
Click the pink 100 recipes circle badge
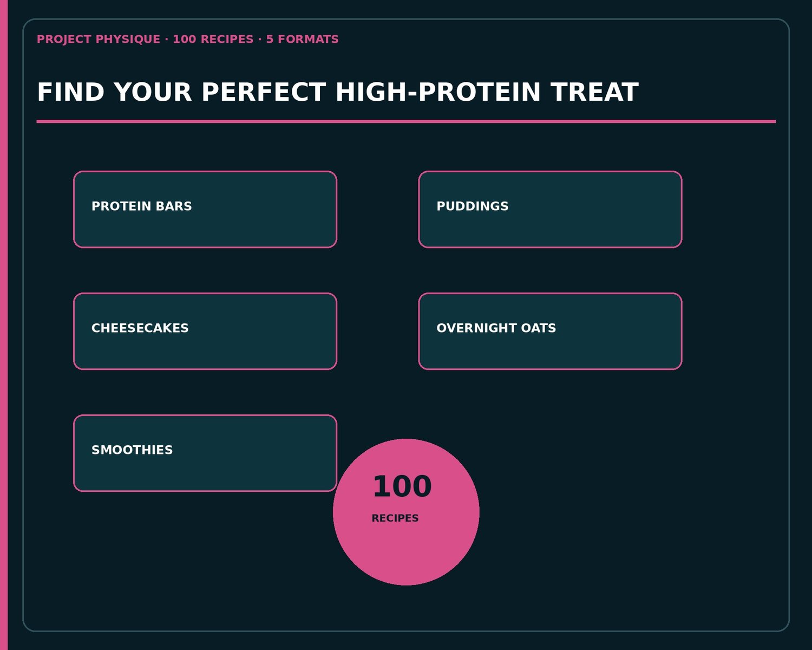pyautogui.click(x=406, y=512)
